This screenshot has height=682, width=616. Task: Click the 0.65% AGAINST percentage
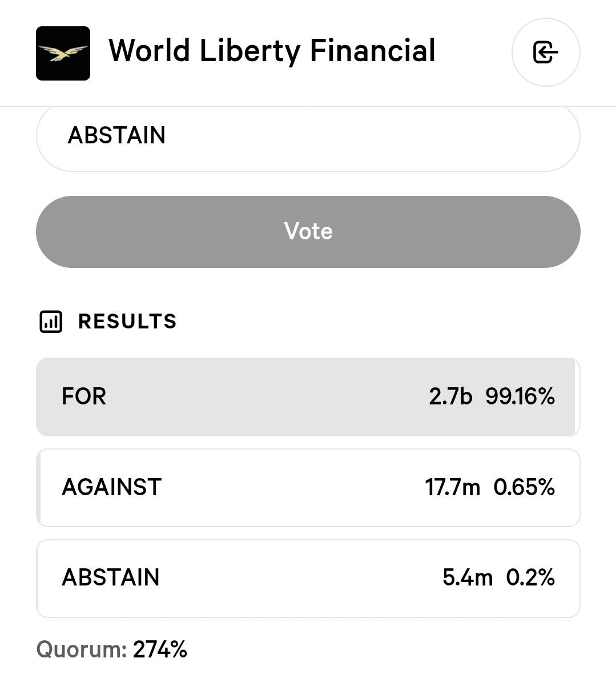tap(524, 487)
